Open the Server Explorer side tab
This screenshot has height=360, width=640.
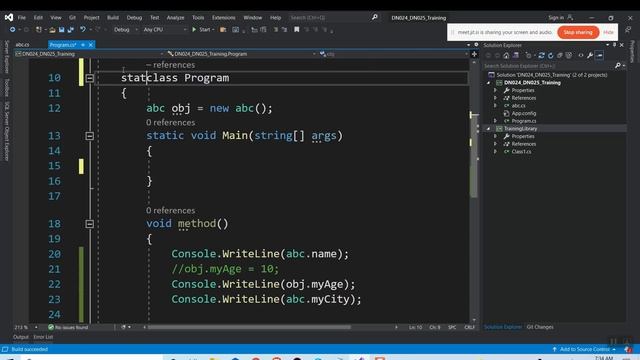pyautogui.click(x=6, y=57)
